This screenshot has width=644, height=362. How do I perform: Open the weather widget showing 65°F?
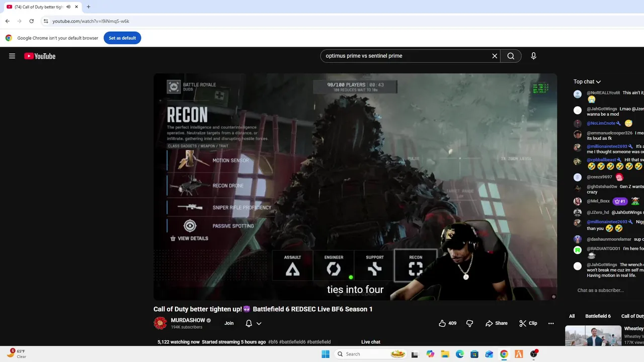pos(16,353)
